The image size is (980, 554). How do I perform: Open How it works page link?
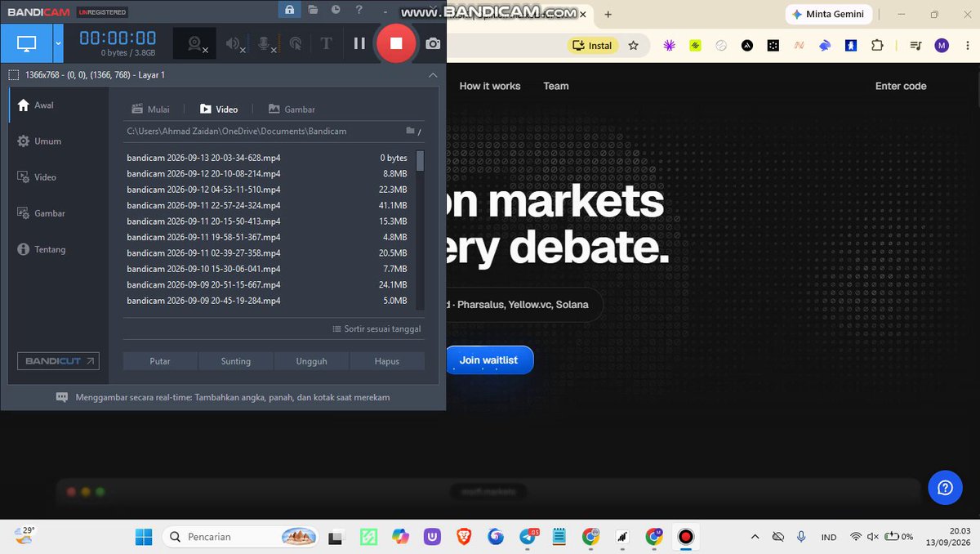click(x=490, y=86)
